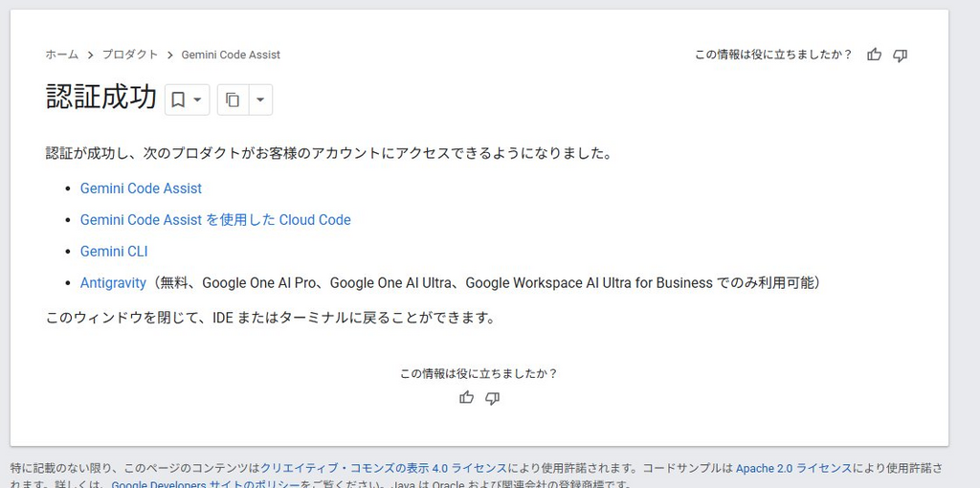
Task: Open the dropdown arrow beside the copy icon
Action: click(260, 100)
